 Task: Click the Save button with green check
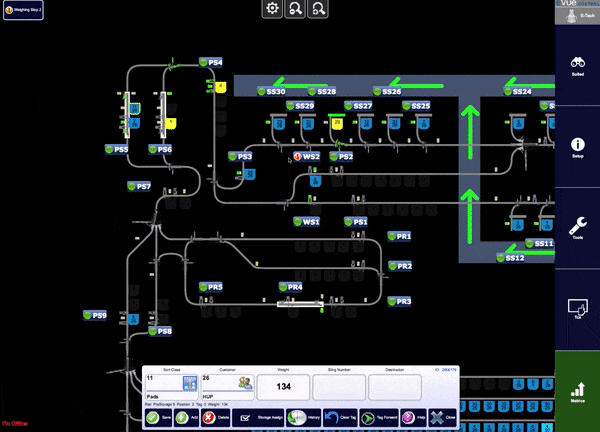click(159, 417)
